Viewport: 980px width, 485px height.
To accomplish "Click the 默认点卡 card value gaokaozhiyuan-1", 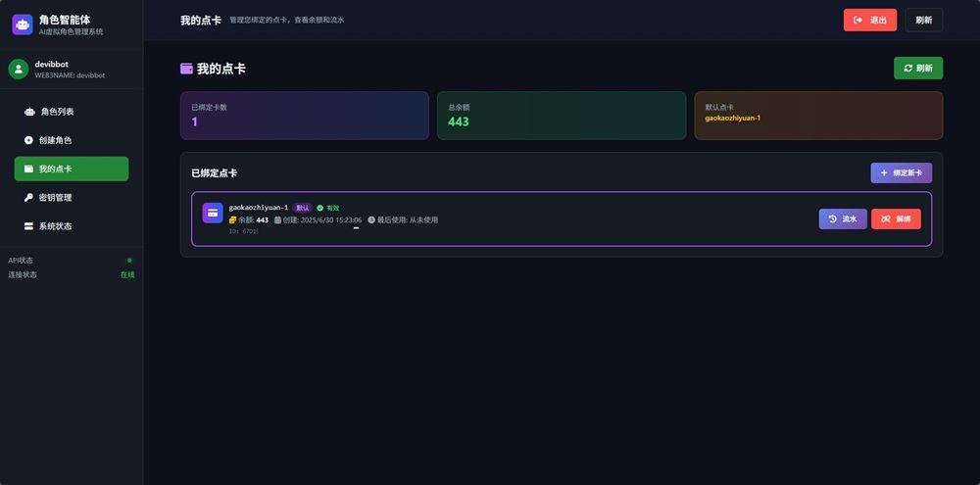I will pyautogui.click(x=732, y=118).
